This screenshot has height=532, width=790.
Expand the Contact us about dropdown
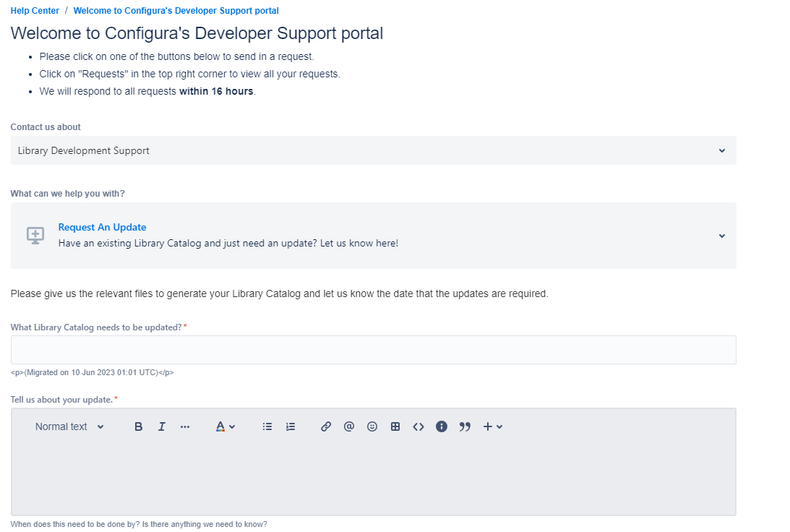(x=374, y=150)
